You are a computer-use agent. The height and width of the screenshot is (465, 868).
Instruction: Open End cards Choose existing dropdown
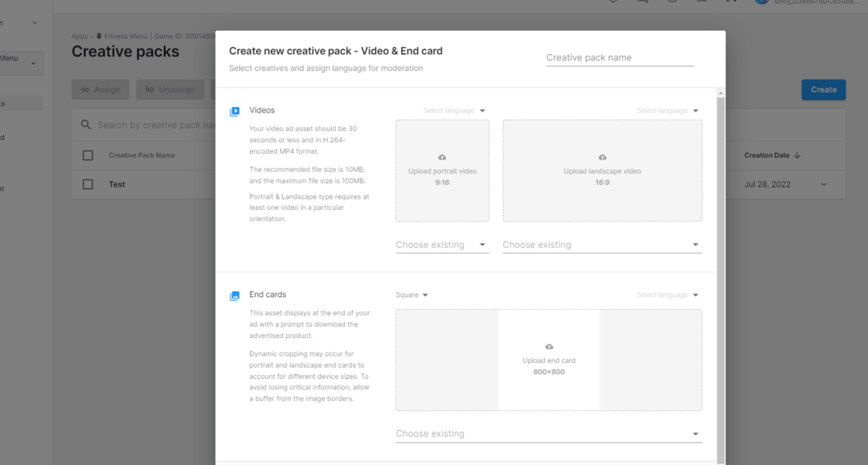click(x=549, y=434)
